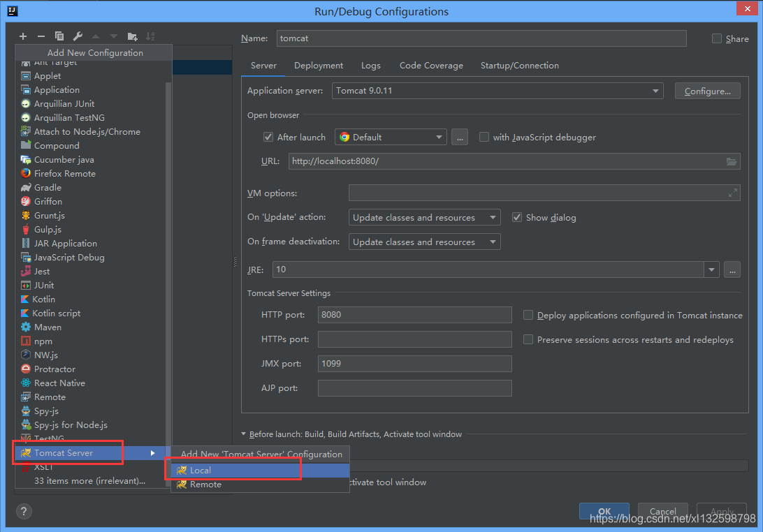Screen dimensions: 763x532
Task: Switch to the Code Coverage tab
Action: (431, 66)
